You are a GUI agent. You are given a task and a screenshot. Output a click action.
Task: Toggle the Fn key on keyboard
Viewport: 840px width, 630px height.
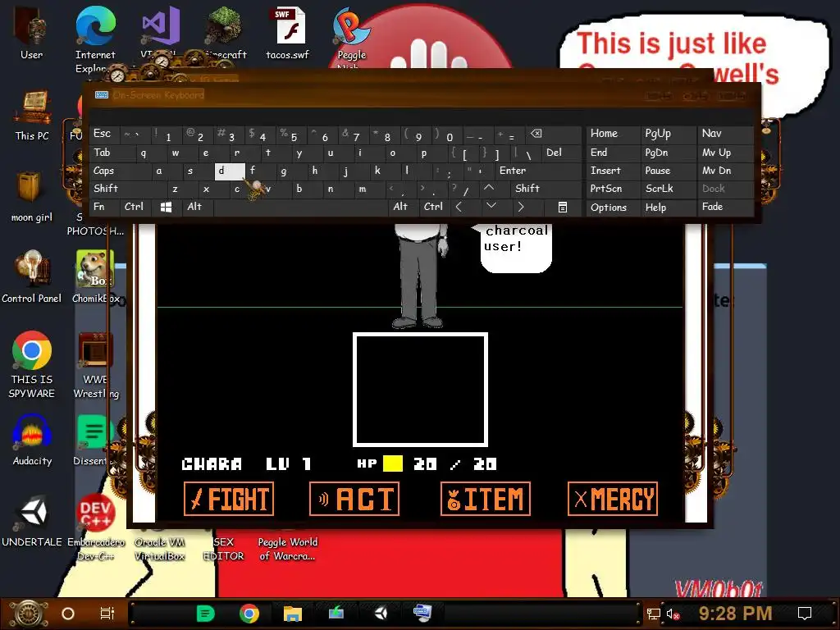click(105, 207)
